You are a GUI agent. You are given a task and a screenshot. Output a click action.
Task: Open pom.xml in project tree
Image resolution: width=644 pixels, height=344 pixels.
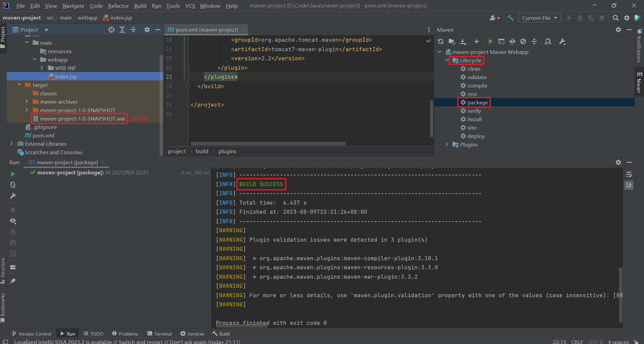pyautogui.click(x=43, y=135)
